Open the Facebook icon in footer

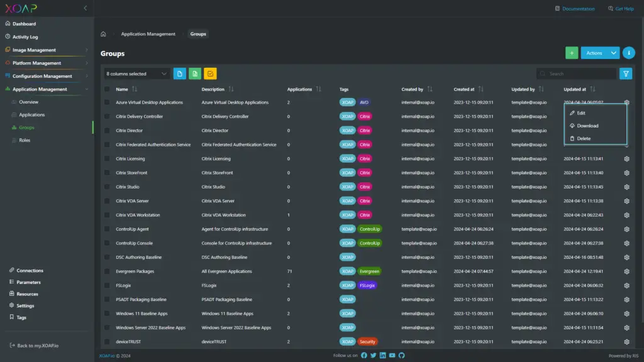(x=364, y=356)
